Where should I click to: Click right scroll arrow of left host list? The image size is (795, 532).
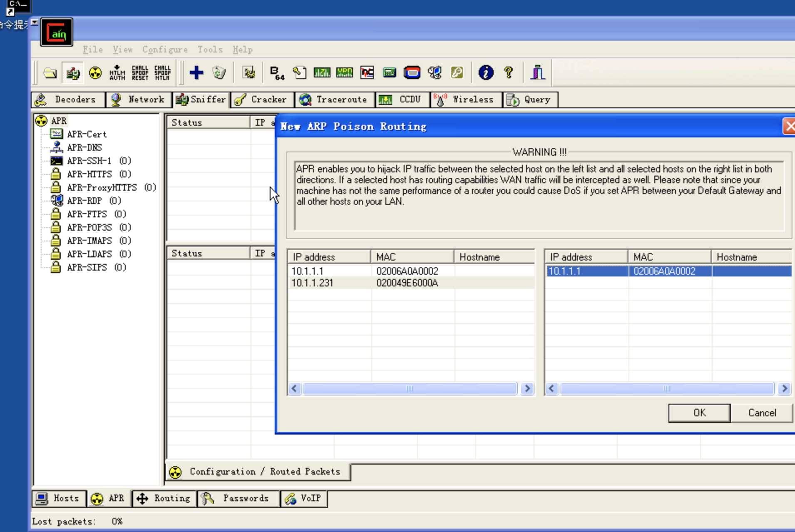click(x=527, y=389)
